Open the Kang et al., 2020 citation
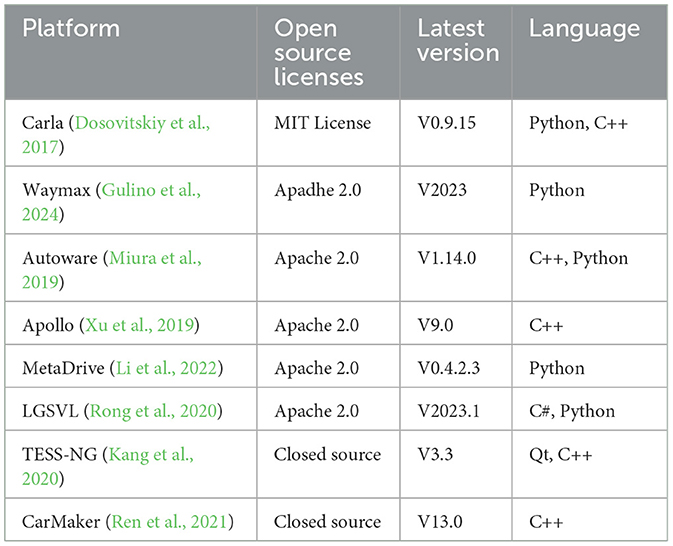This screenshot has height=546, width=673. point(108,466)
